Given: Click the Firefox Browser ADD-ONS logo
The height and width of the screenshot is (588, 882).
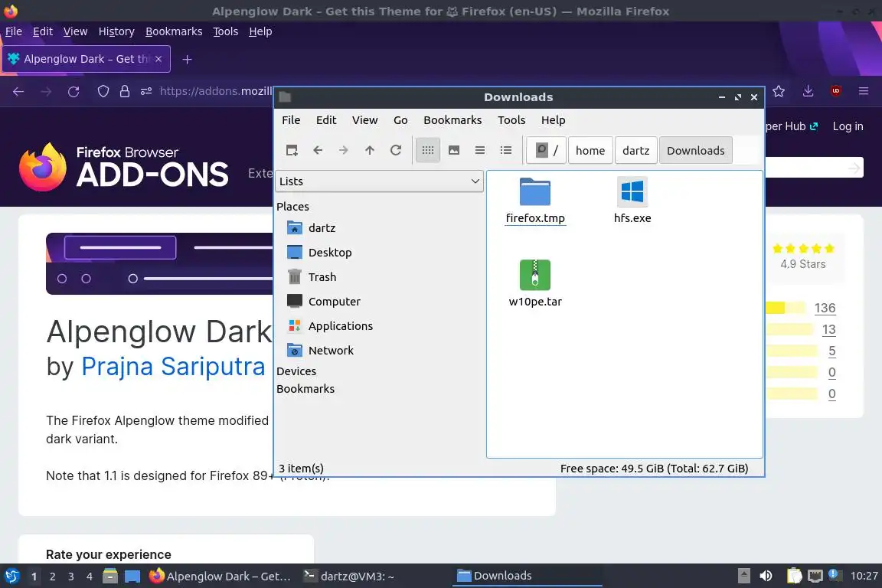Looking at the screenshot, I should coord(124,167).
